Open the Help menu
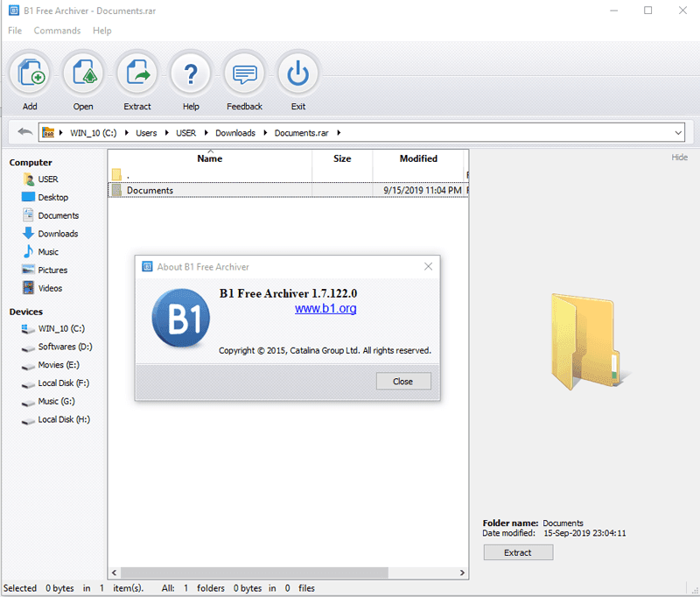The image size is (700, 597). (102, 31)
